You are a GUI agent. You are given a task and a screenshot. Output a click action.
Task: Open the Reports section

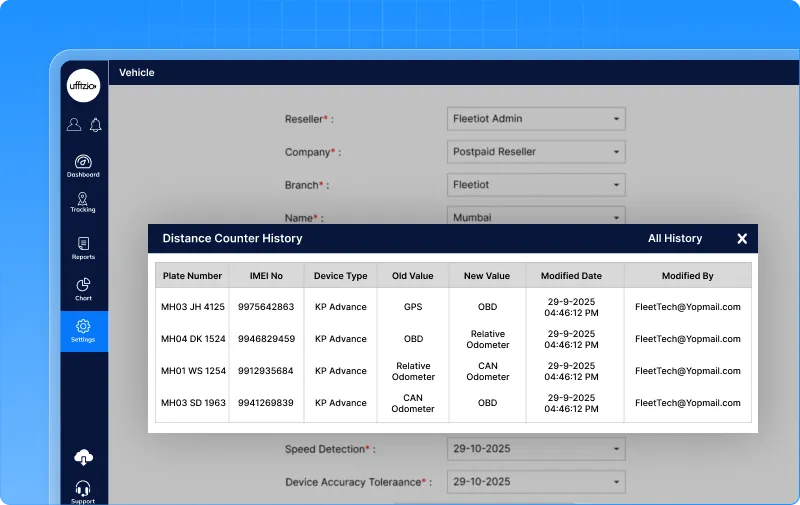pyautogui.click(x=83, y=248)
